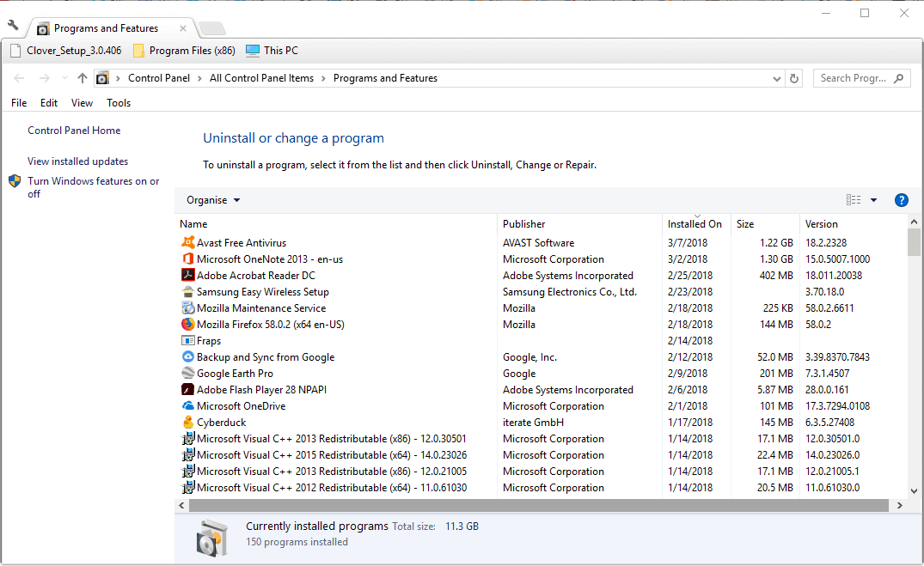Click the 1.30 GB size cell

click(x=776, y=259)
